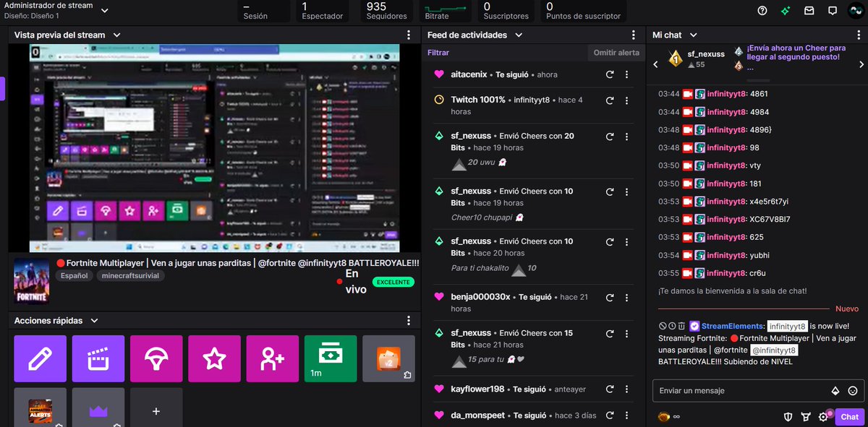
Task: Click the Bits cheer icon in message box
Action: pos(835,391)
